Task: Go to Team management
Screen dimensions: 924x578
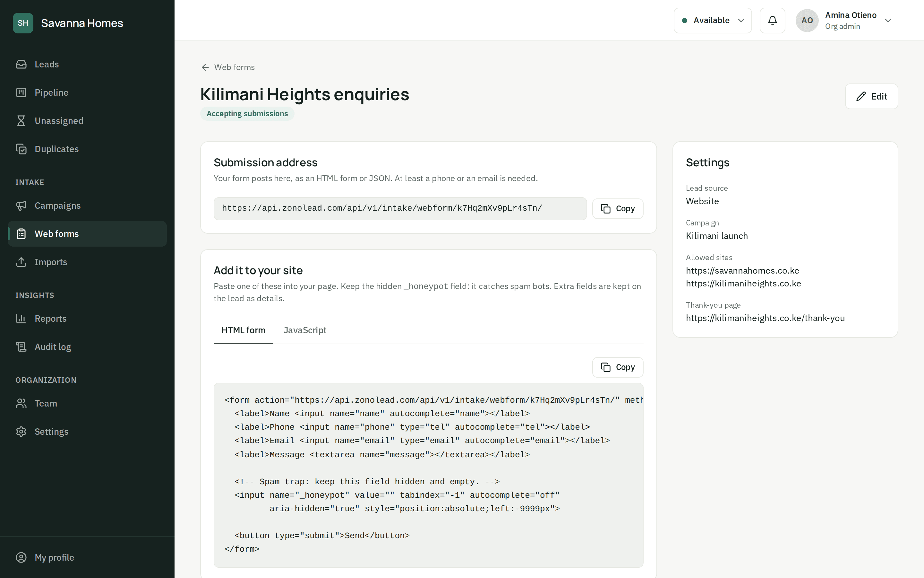Action: pos(87,404)
